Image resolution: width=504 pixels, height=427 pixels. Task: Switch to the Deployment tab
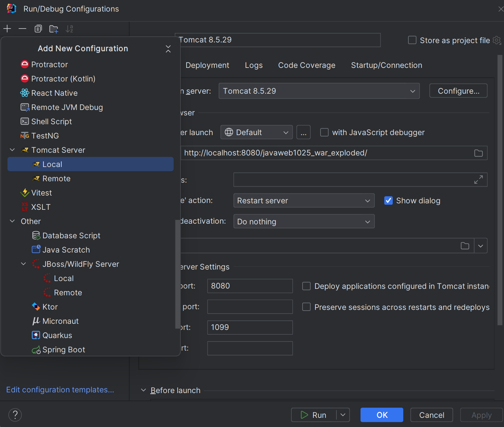[x=207, y=65]
